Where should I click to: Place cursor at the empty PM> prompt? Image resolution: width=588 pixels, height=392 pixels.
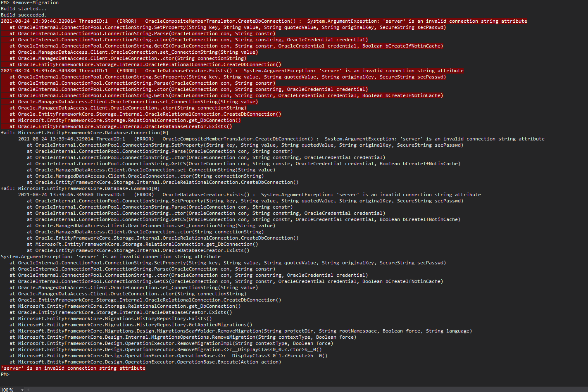click(x=5, y=374)
